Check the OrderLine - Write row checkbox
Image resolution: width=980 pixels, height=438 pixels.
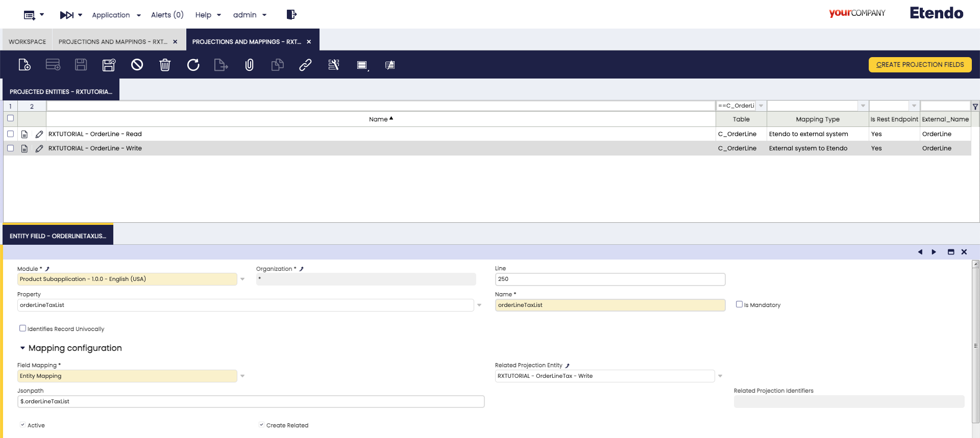coord(10,148)
